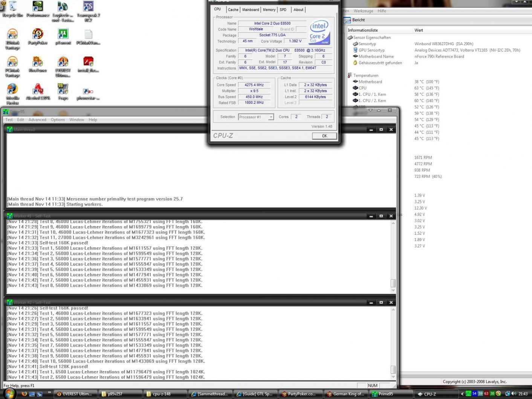
Task: Open the Window menu in Prime95
Action: coord(76,120)
